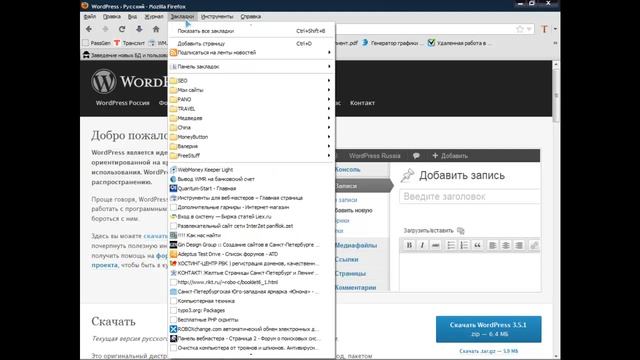Open the FreeStuff bookmarks folder
The width and height of the screenshot is (640, 360).
click(250, 156)
